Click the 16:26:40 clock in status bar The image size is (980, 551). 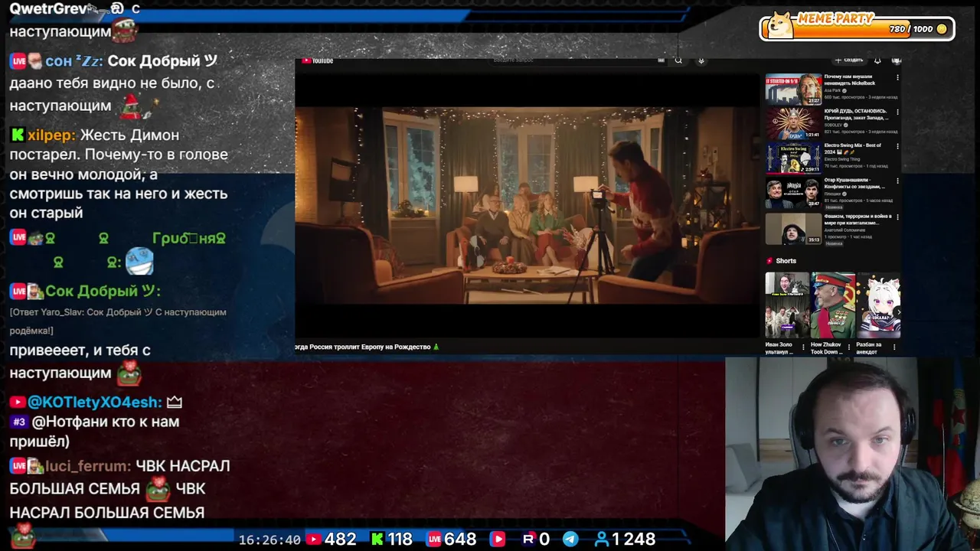point(269,540)
